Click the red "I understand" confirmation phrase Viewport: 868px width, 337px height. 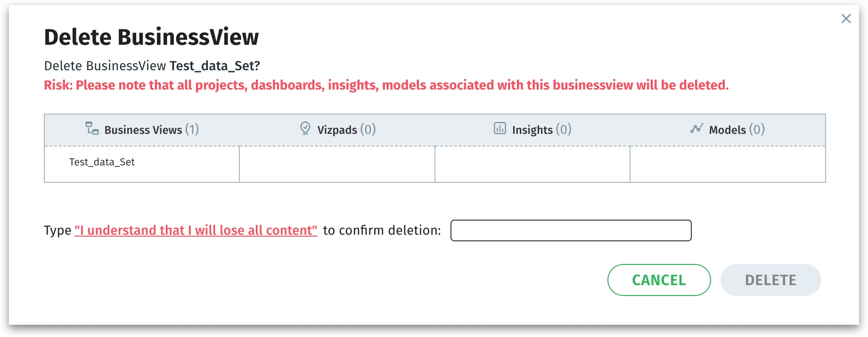[x=196, y=230]
